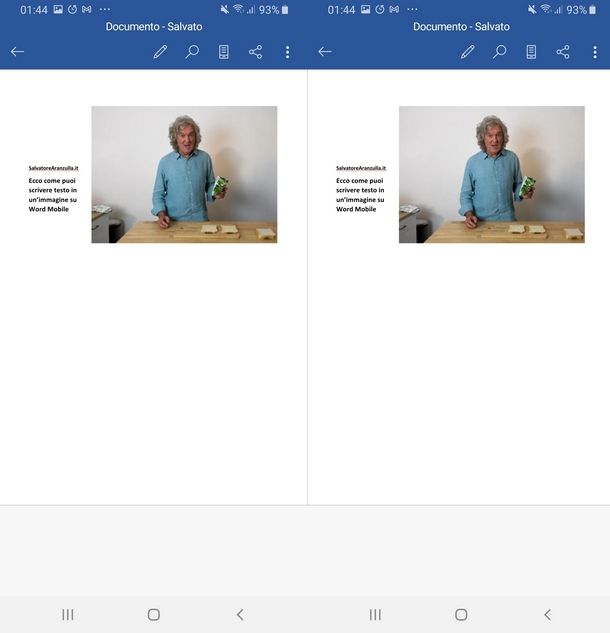Tap the muted sound icon in left status bar

pyautogui.click(x=225, y=9)
